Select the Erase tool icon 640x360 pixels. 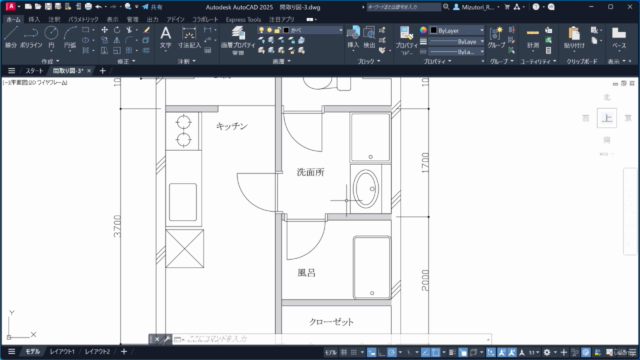[147, 30]
